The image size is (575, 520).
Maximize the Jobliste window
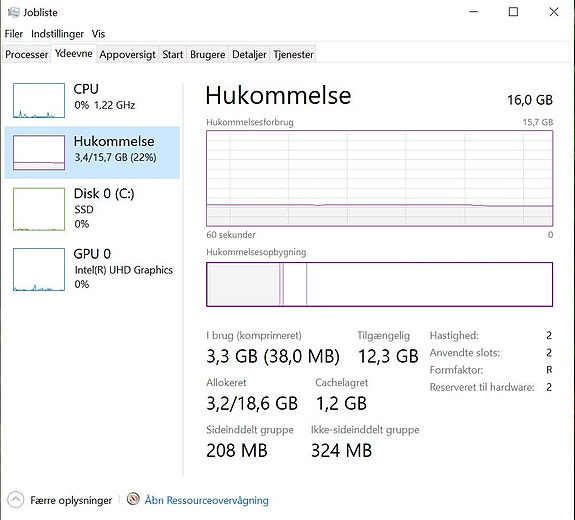click(513, 12)
